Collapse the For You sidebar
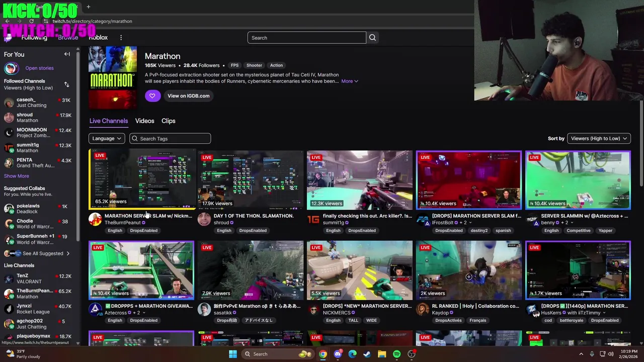644x362 pixels. 67,54
